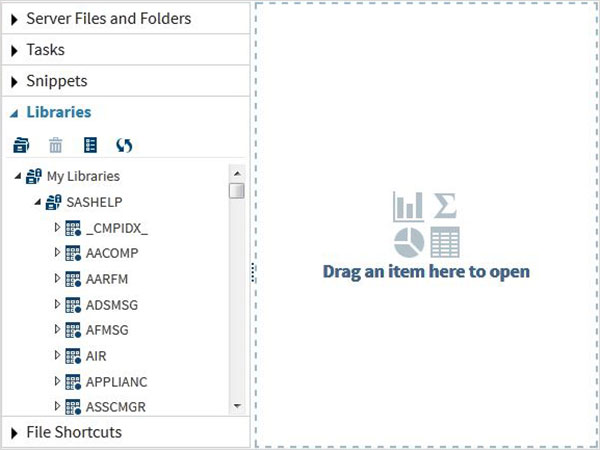
Task: Click the My Libraries folder icon
Action: 34,176
